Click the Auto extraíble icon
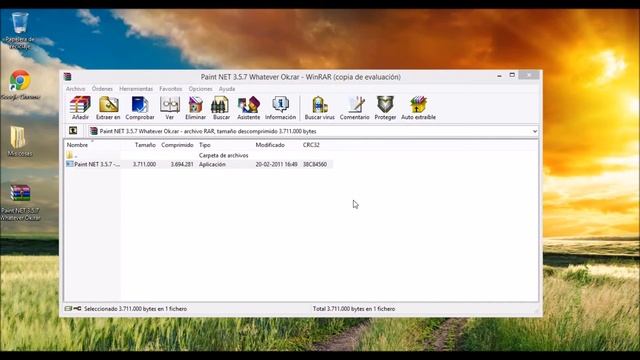Viewport: 640px width, 360px height. pos(418,108)
